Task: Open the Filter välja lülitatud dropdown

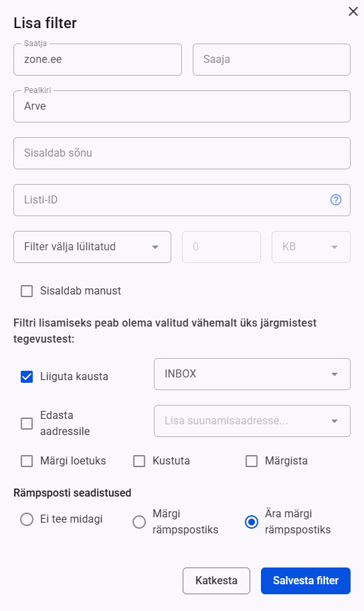Action: (x=92, y=247)
